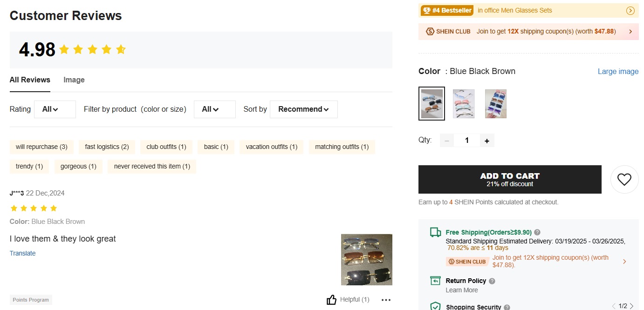This screenshot has width=644, height=310.
Task: Filter reviews by 'matching outfits (1)' tag
Action: pyautogui.click(x=342, y=147)
